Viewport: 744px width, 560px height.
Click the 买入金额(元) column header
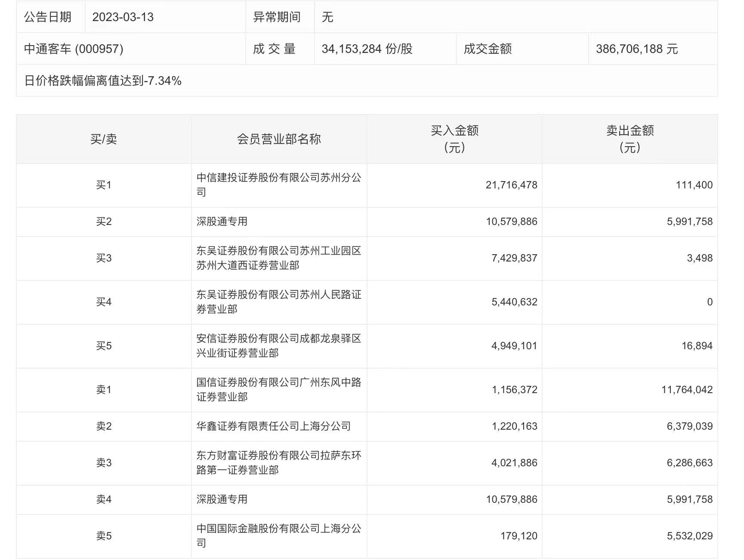pyautogui.click(x=455, y=139)
